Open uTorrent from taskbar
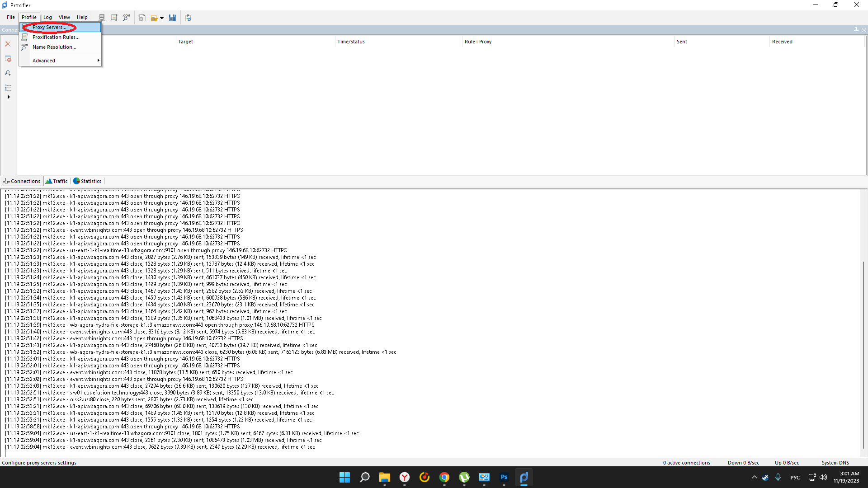Viewport: 868px width, 488px height. 464,477
